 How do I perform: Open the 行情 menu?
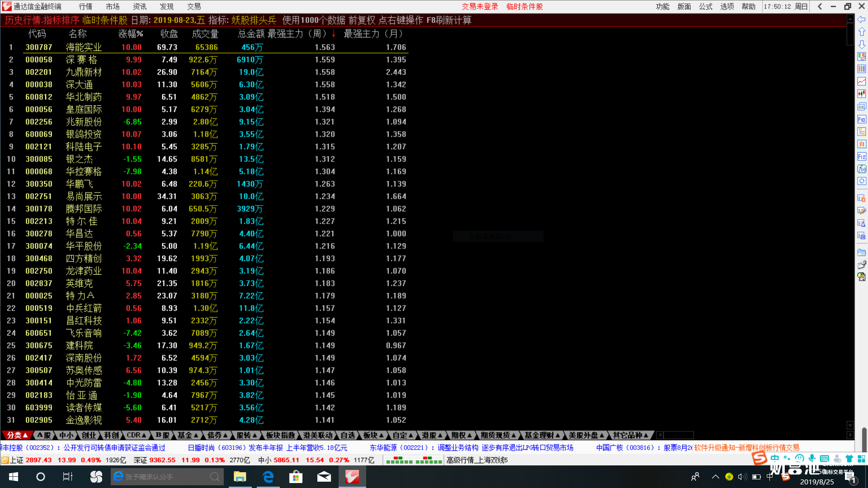(85, 7)
